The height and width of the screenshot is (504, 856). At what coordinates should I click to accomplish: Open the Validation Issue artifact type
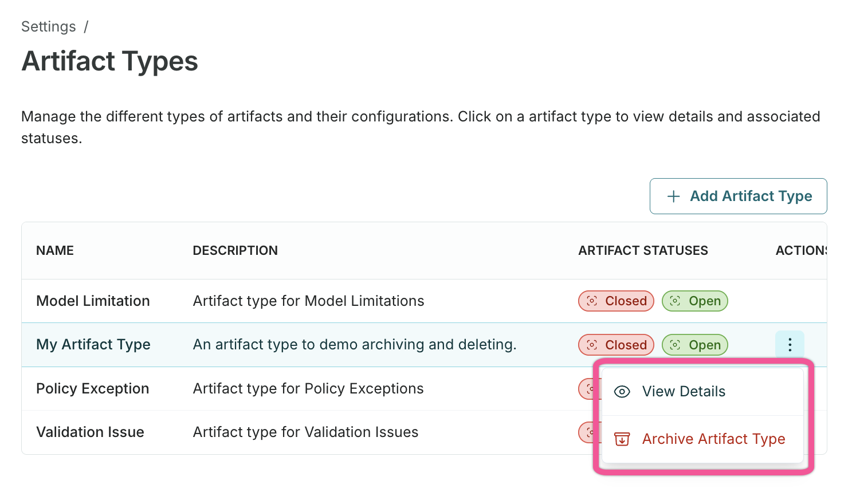[x=90, y=432]
